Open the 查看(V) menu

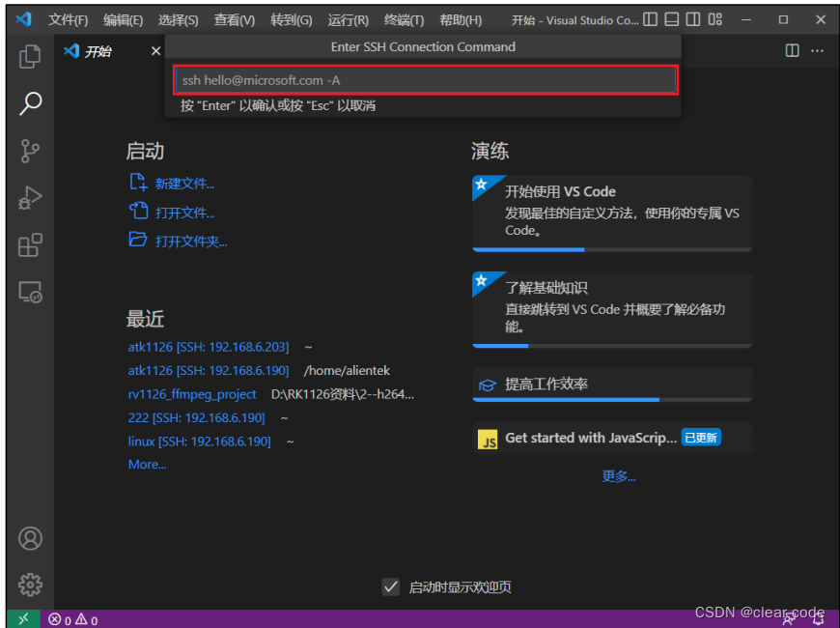click(x=234, y=20)
